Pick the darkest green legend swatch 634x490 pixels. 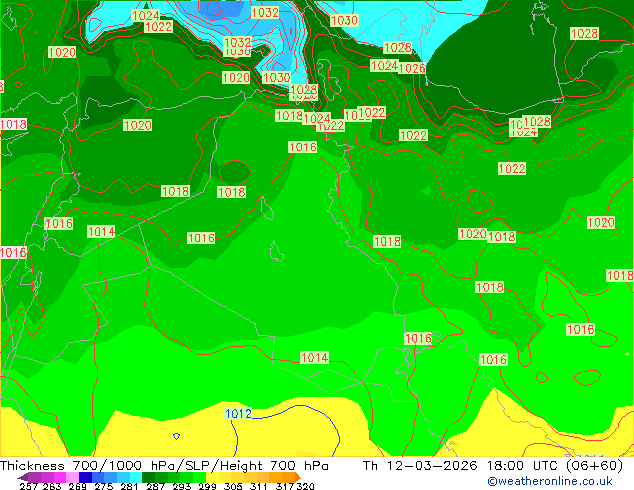click(x=148, y=477)
